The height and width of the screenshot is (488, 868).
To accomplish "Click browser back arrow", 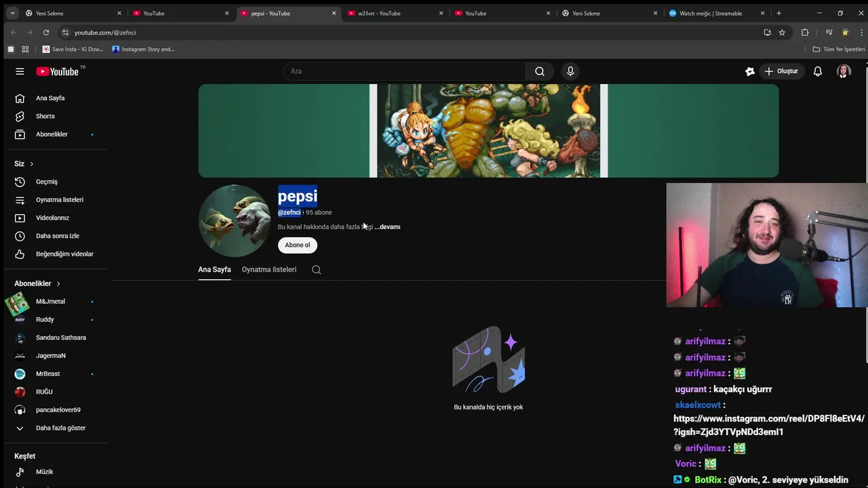I will [14, 33].
